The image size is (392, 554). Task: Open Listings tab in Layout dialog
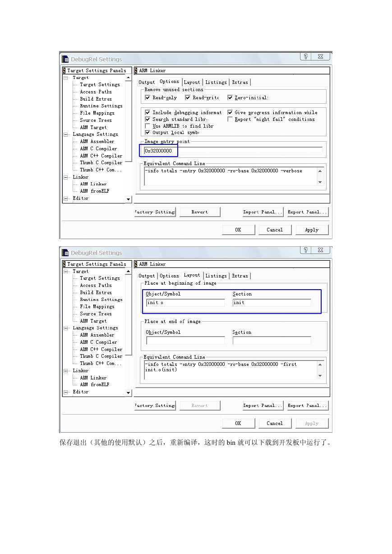coord(216,276)
